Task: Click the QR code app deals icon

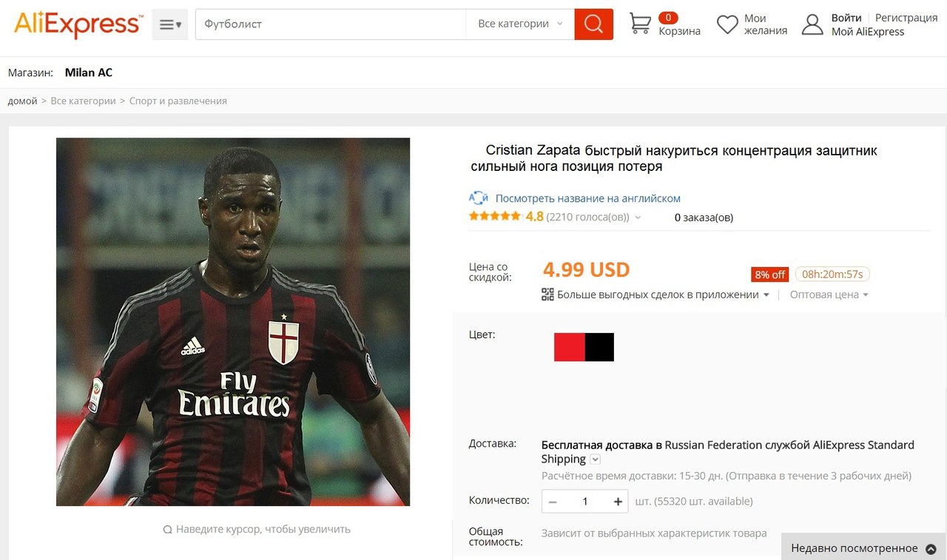Action: point(547,294)
